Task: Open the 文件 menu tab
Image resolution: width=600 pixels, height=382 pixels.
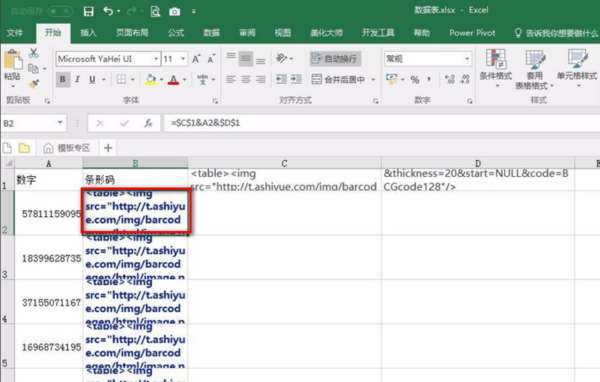Action: (15, 33)
